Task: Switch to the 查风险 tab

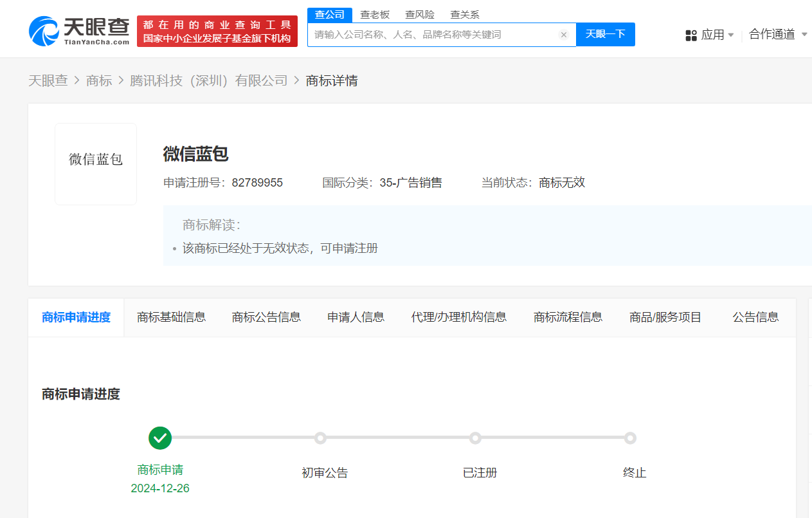Action: [419, 14]
